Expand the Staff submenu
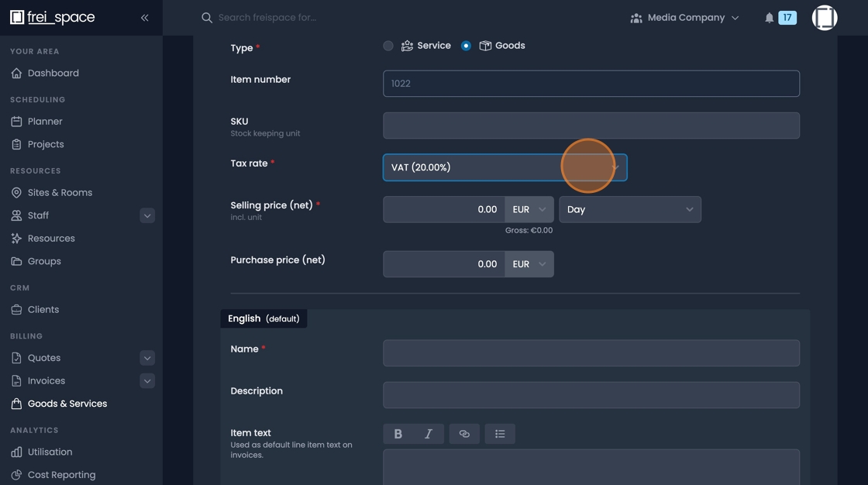The width and height of the screenshot is (868, 485). click(x=147, y=215)
